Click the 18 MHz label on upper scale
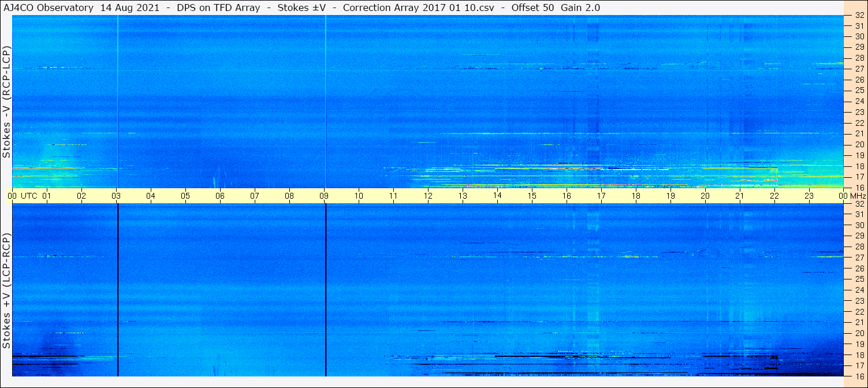 click(859, 166)
